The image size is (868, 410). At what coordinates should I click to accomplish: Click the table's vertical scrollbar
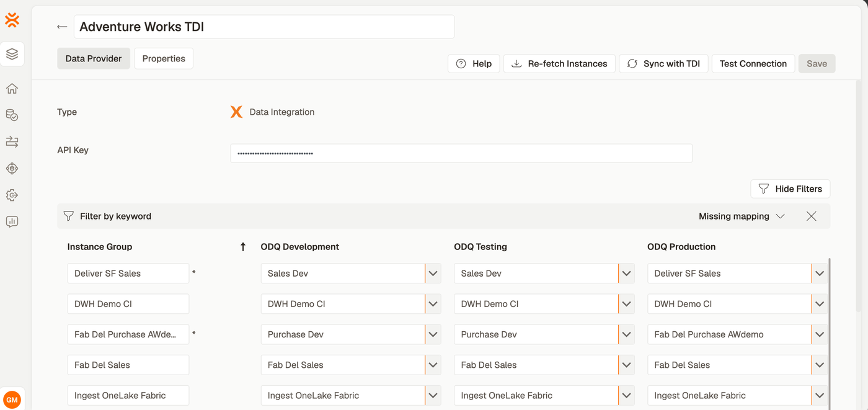(x=829, y=335)
